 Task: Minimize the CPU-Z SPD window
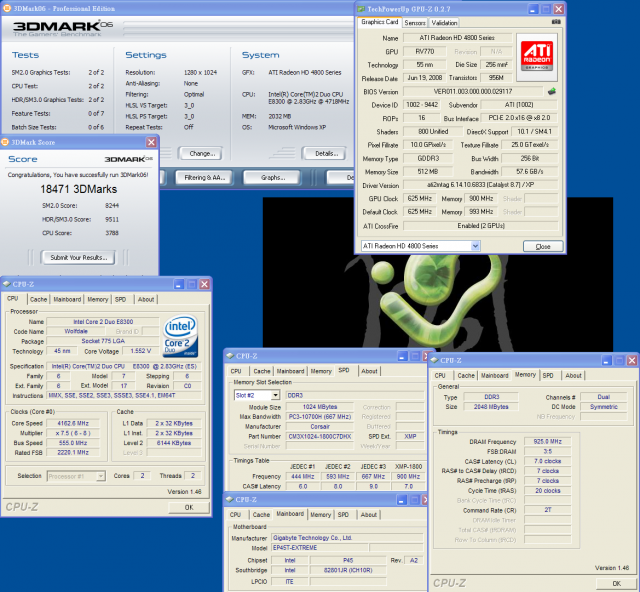pyautogui.click(x=402, y=356)
